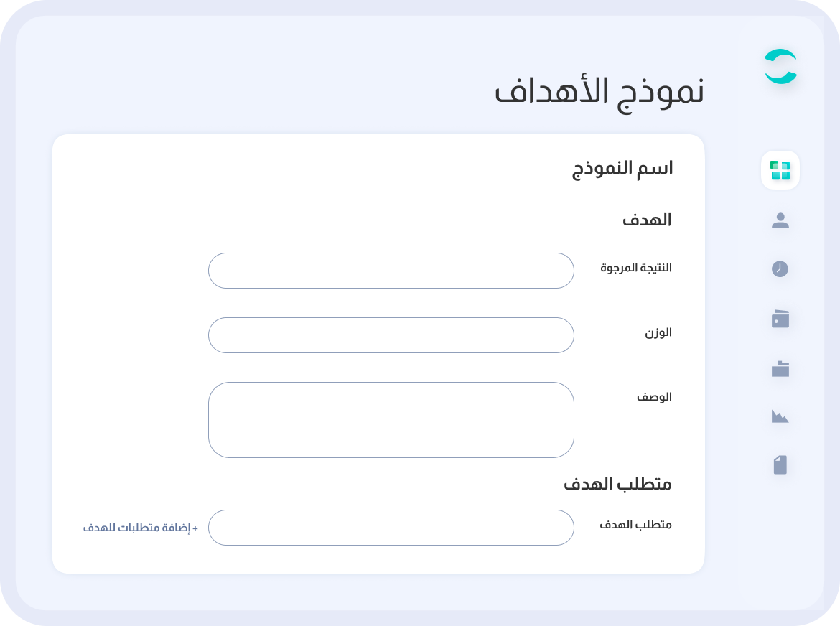
Task: Click the bold متطلب الهدف section heading
Action: coord(617,484)
